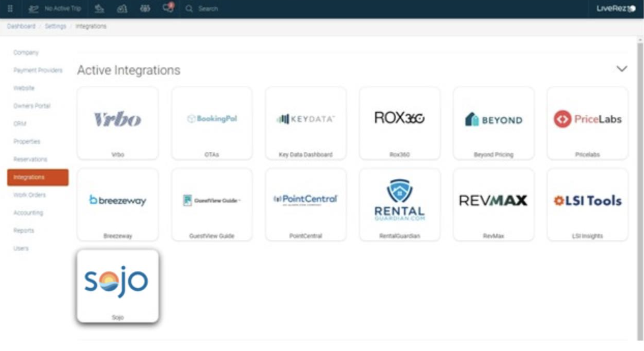The height and width of the screenshot is (351, 644).
Task: Open the RentalGuardian integration tile
Action: 399,204
